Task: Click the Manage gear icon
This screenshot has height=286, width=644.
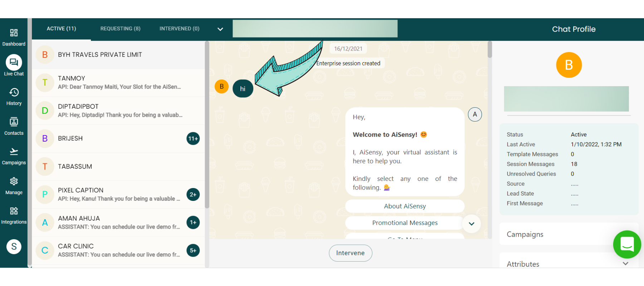Action: 14,182
